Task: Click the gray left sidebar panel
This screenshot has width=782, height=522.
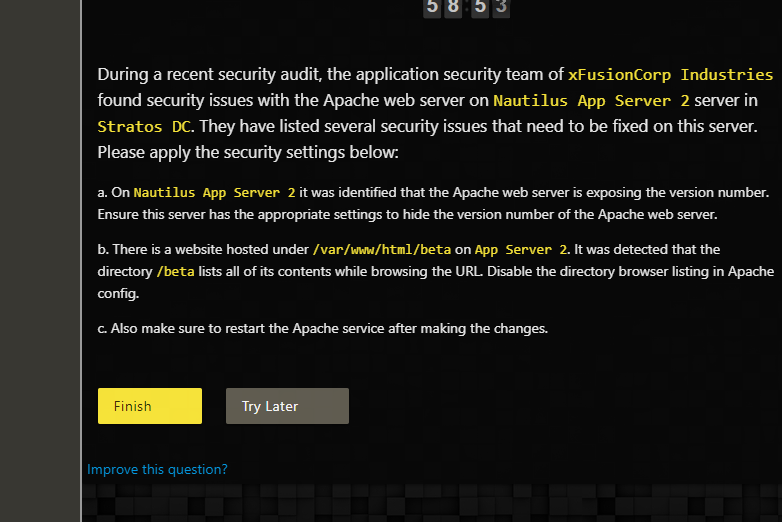Action: [39, 260]
